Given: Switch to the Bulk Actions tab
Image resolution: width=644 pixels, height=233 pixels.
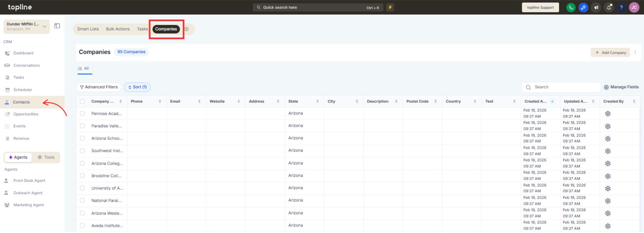Looking at the screenshot, I should tap(118, 29).
